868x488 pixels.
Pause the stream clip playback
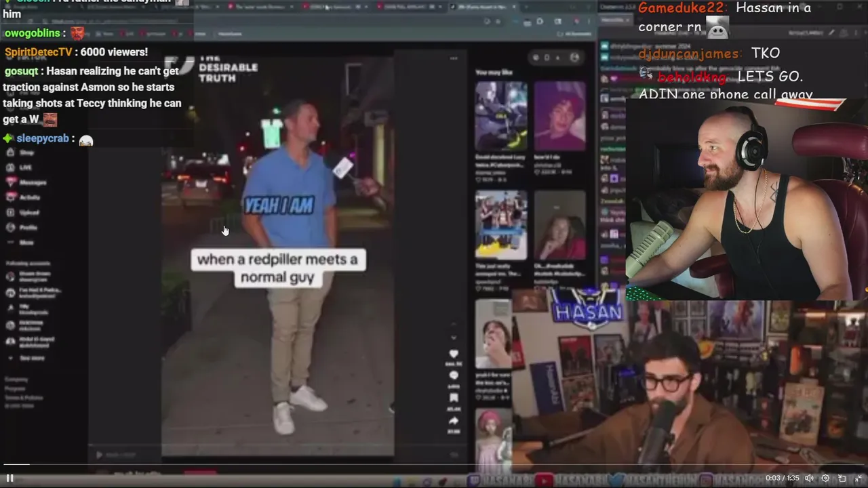coord(10,478)
